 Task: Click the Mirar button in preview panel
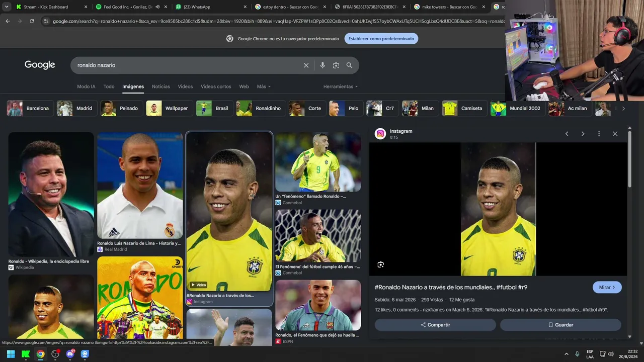tap(607, 287)
